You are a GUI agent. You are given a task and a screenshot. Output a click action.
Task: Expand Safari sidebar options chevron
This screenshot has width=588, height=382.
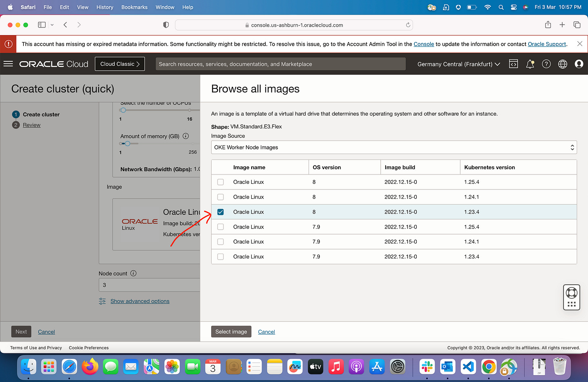52,25
